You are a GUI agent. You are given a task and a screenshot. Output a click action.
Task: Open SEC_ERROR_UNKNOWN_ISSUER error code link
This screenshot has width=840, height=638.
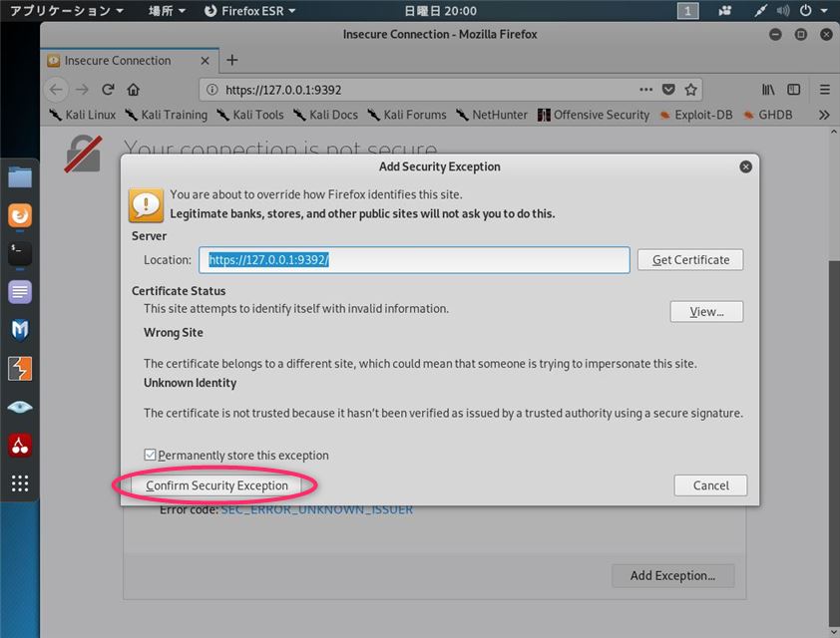[x=316, y=509]
